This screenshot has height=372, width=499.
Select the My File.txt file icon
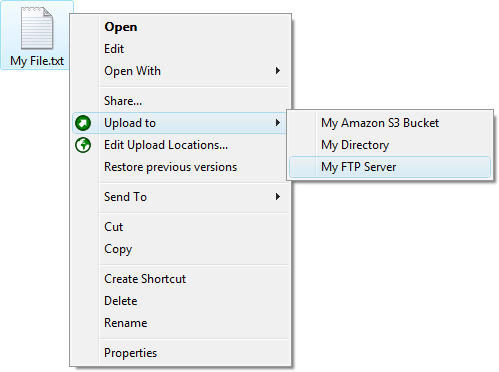37,28
